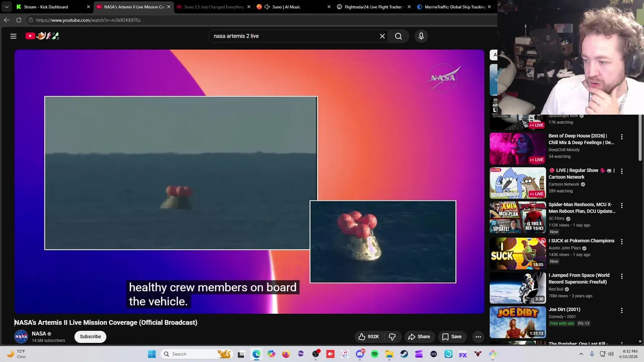Open the weather widget showing 72°F
The image size is (644, 362).
[x=16, y=354]
